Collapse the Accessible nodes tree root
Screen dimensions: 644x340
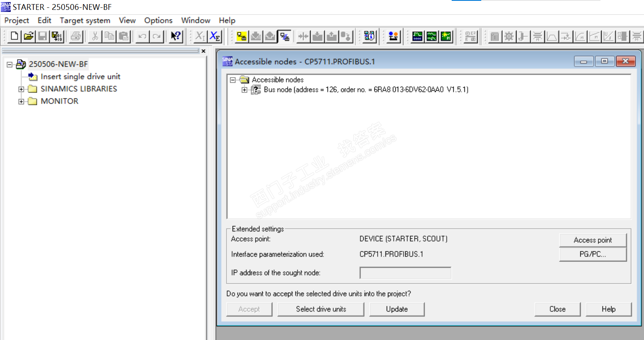coord(233,80)
